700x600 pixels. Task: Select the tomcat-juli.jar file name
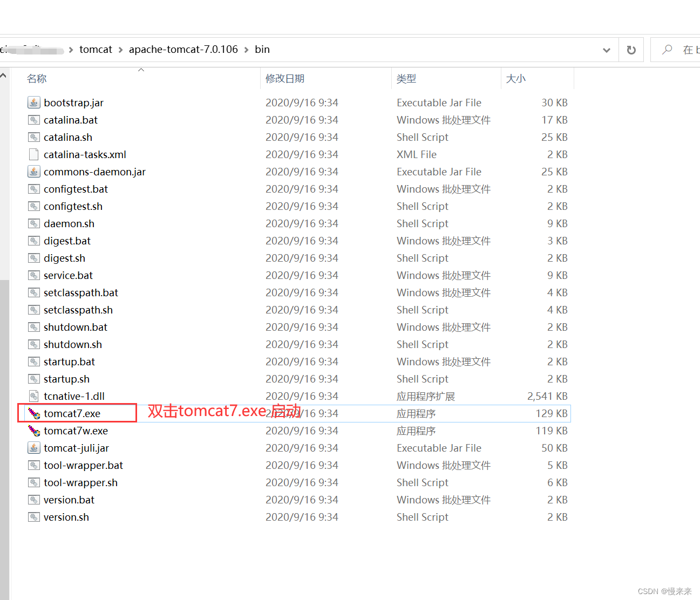tap(76, 448)
